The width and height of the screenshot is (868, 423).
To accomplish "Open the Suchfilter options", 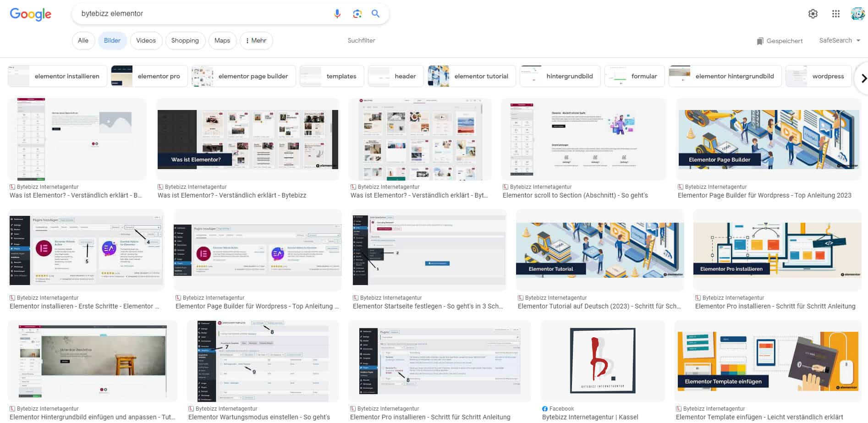I will (x=361, y=40).
